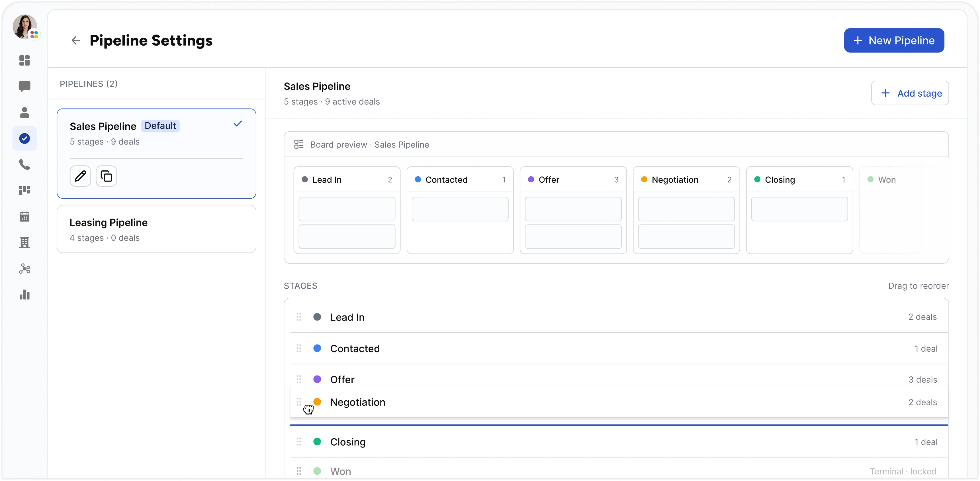
Task: Pick the light green dot of Won stage row
Action: [x=317, y=471]
